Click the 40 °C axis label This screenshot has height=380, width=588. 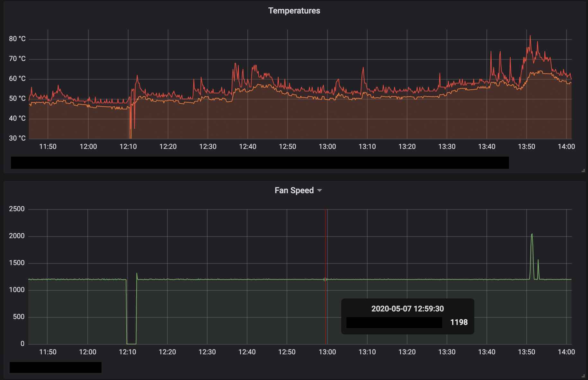pos(17,118)
